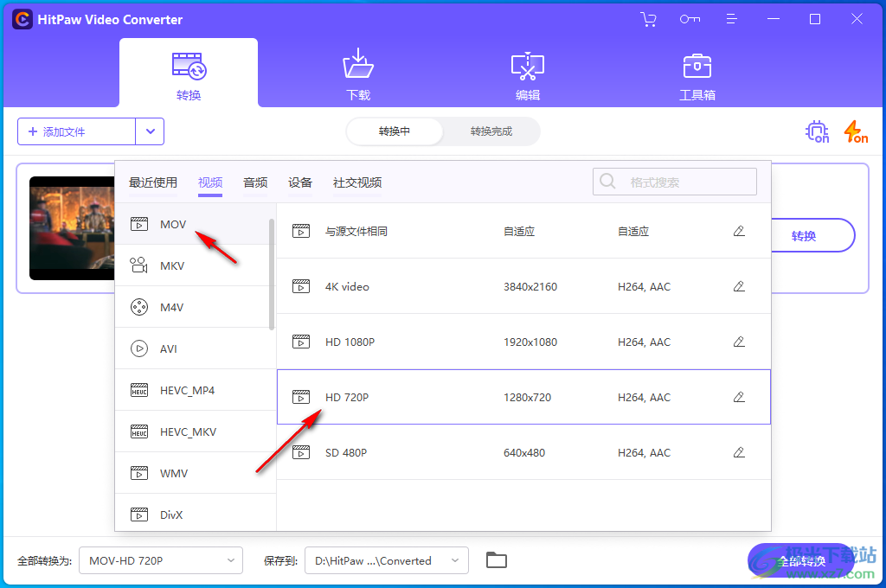The image size is (886, 588).
Task: Click the 格式搜索 format search field
Action: 674,182
